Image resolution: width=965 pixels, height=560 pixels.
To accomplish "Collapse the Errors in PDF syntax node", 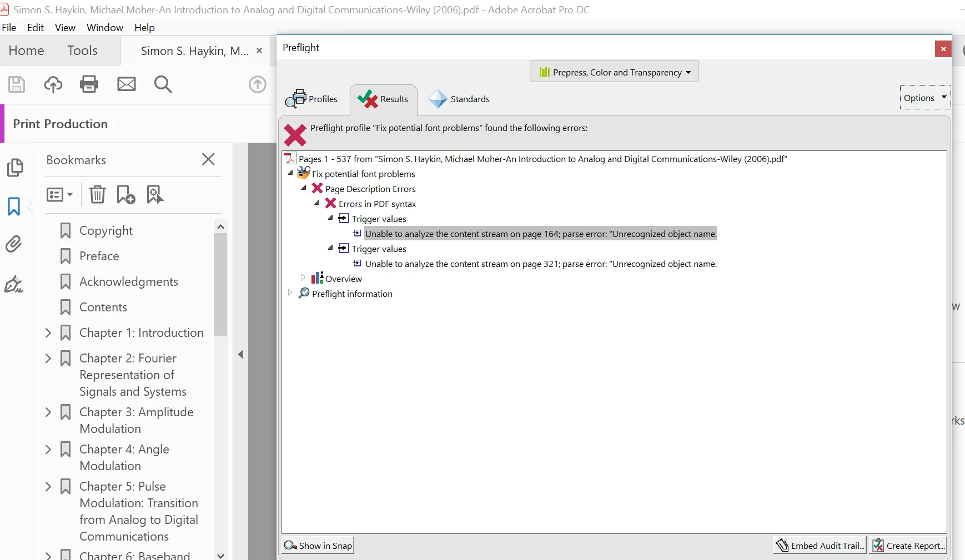I will pyautogui.click(x=317, y=203).
